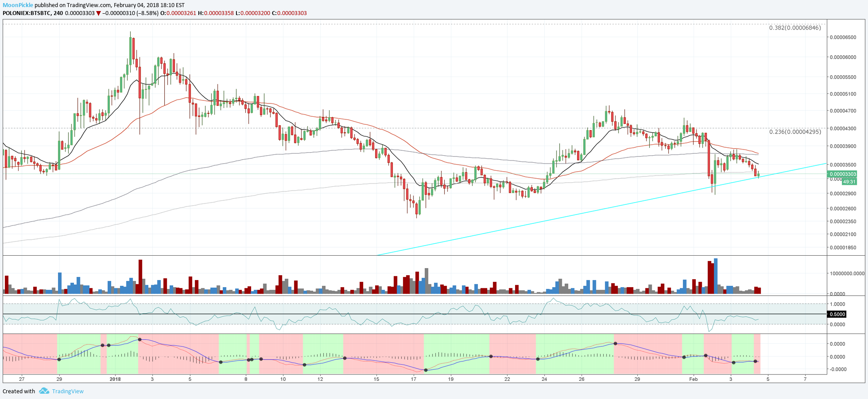This screenshot has height=399, width=868.
Task: Click the 0.00002600 price axis label
Action: [x=843, y=209]
